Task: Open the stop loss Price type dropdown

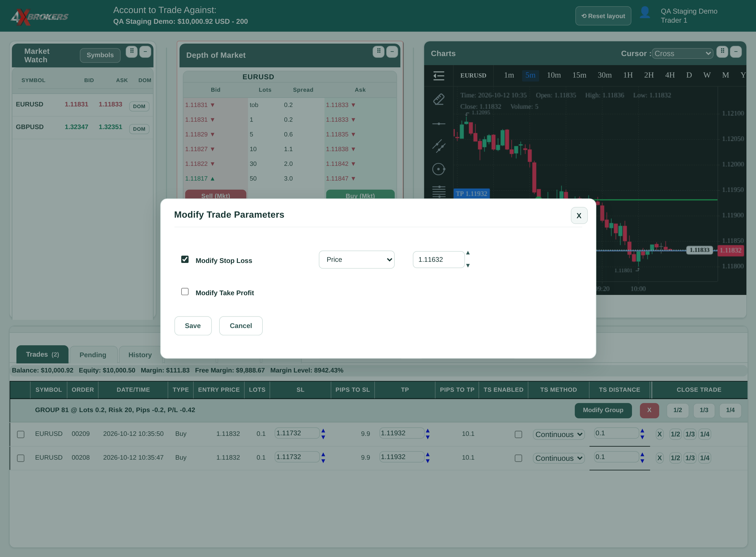Action: coord(356,260)
